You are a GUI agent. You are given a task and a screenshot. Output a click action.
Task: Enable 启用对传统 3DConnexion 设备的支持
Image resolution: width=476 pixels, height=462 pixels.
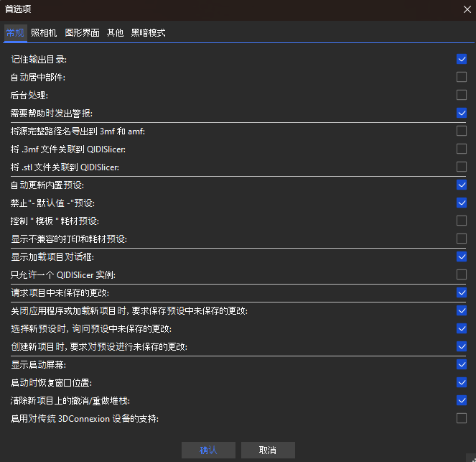462,418
